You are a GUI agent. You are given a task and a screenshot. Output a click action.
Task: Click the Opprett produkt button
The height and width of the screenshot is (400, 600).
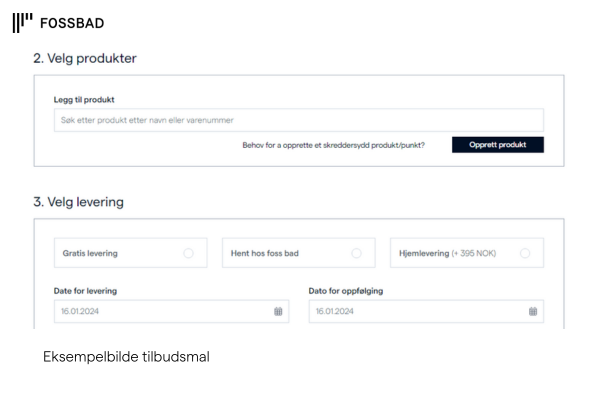(497, 145)
